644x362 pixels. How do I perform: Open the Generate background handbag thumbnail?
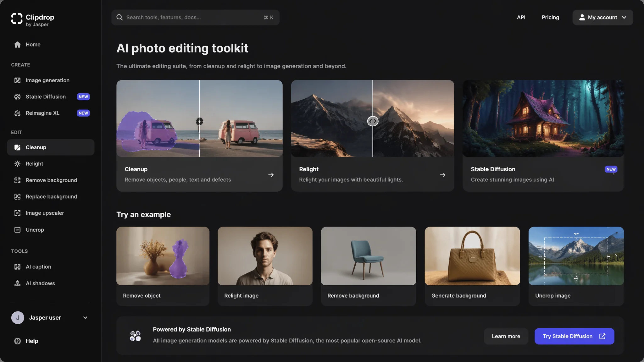coord(472,256)
